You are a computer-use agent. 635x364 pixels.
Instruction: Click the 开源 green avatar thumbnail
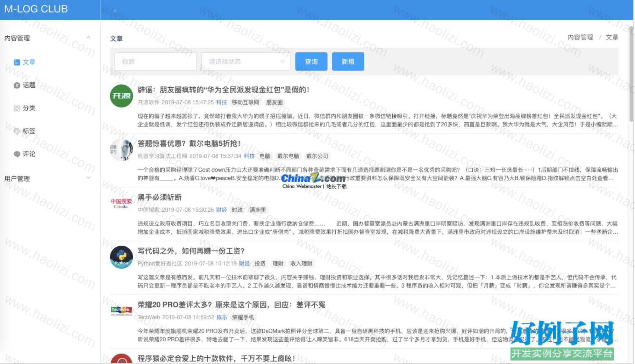tap(121, 96)
